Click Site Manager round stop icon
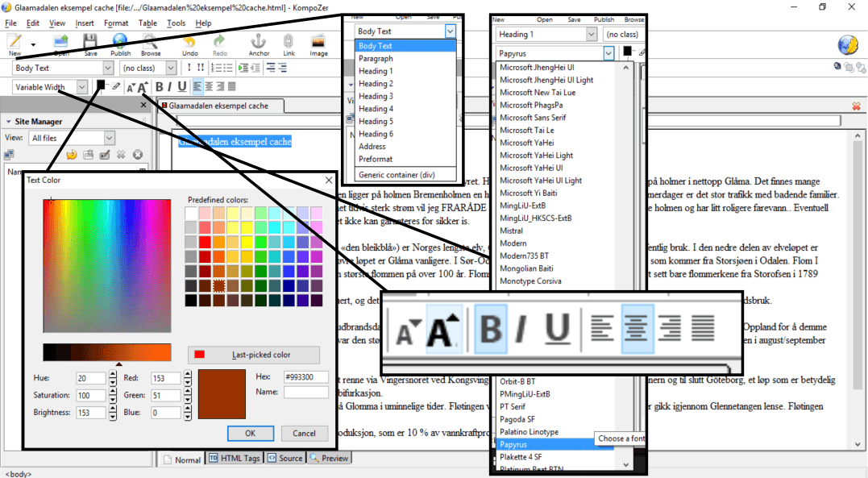The width and height of the screenshot is (868, 478). [x=138, y=155]
